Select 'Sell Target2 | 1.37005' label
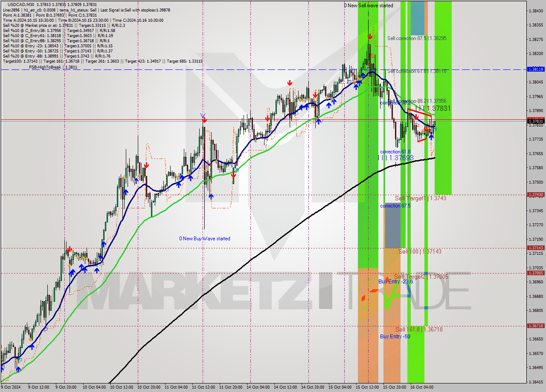 pyautogui.click(x=421, y=277)
